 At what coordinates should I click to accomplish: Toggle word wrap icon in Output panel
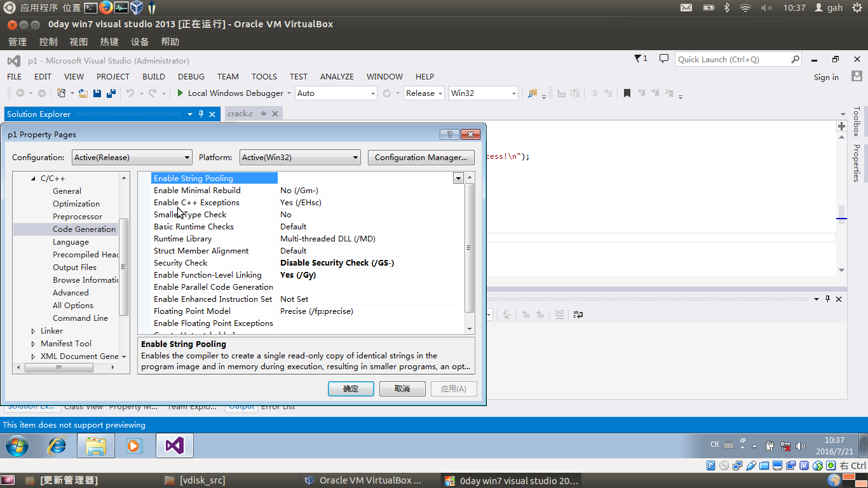(x=578, y=314)
